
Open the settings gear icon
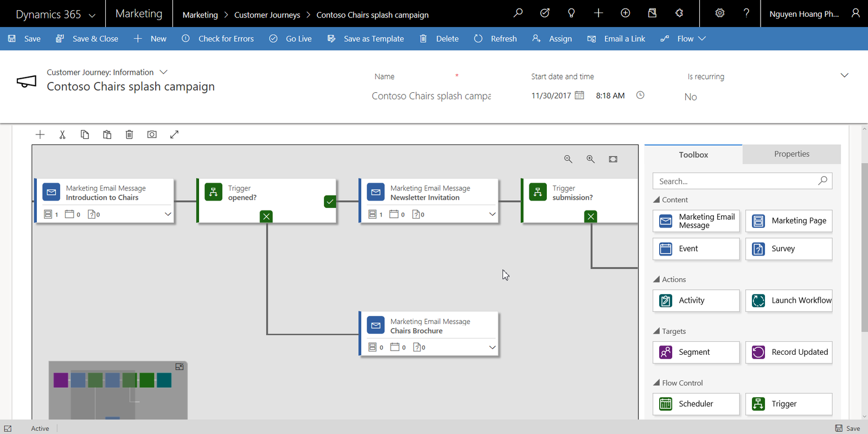[720, 13]
